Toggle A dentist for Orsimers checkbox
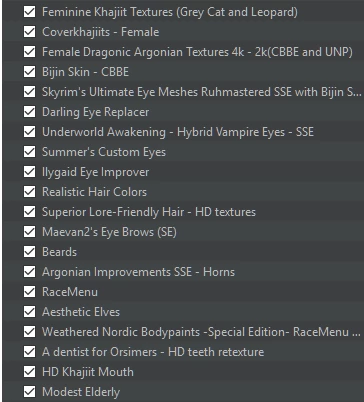Image resolution: width=364 pixels, height=402 pixels. tap(29, 352)
